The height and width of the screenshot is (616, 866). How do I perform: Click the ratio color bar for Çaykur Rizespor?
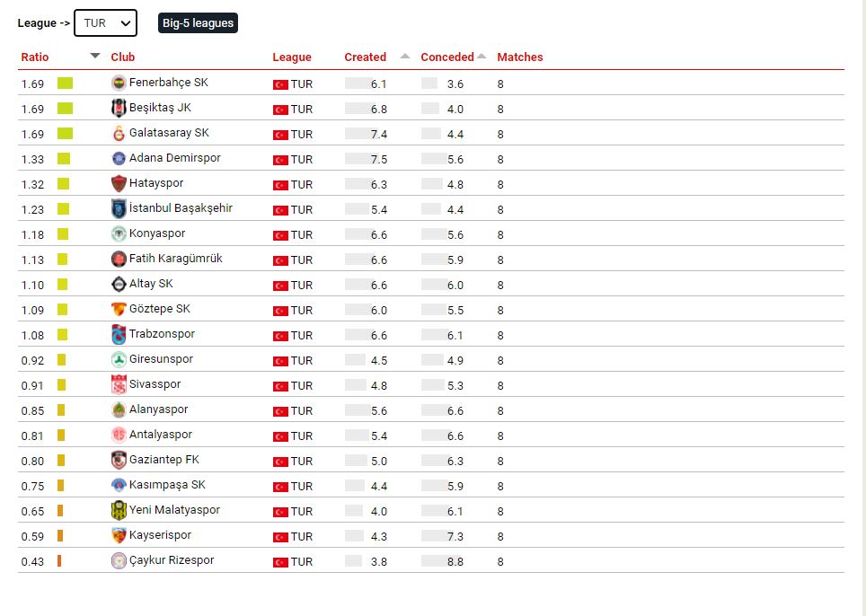tap(59, 561)
